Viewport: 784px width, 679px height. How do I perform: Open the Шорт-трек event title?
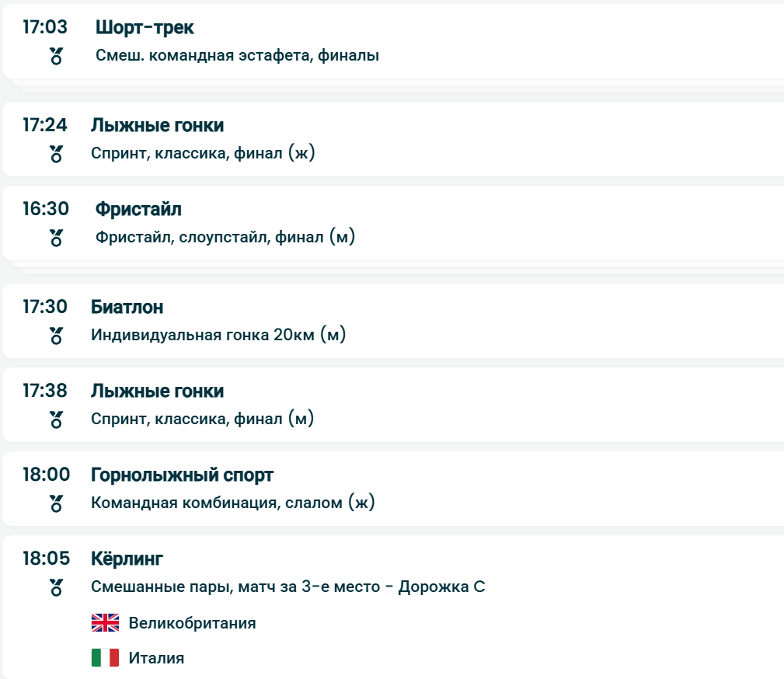click(145, 27)
